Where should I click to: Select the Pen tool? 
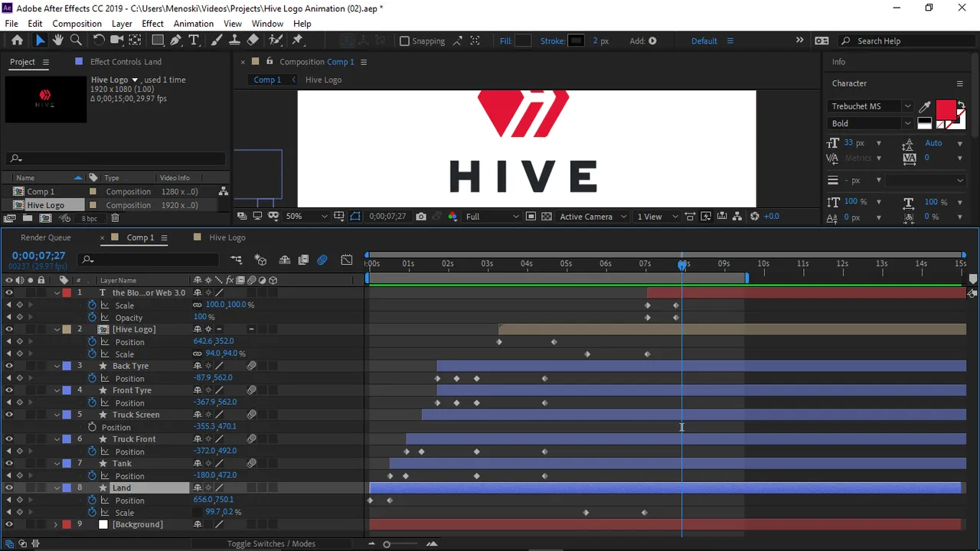(176, 41)
